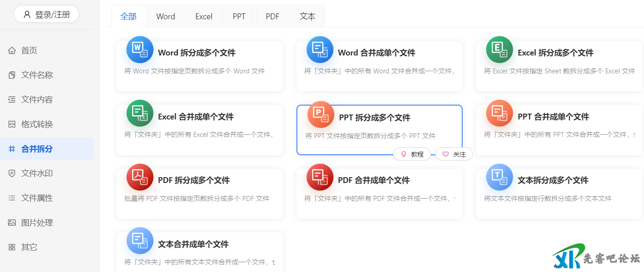Switch to the Excel tab
This screenshot has height=272, width=644.
coord(204,17)
